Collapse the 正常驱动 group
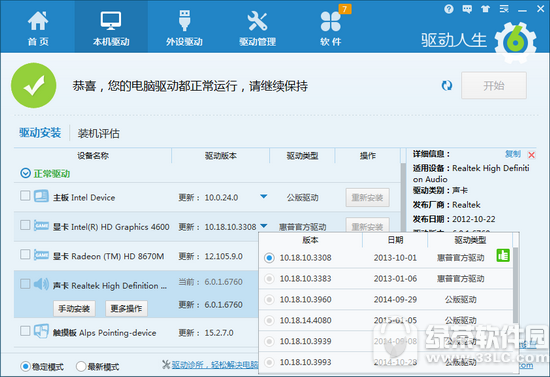 (x=25, y=173)
